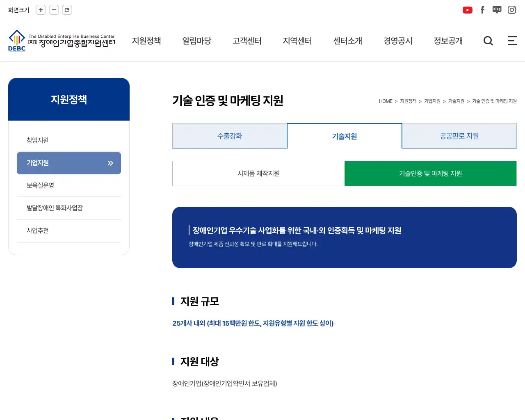
Task: Select the 시제품 제작지원 sub-tab
Action: click(258, 173)
